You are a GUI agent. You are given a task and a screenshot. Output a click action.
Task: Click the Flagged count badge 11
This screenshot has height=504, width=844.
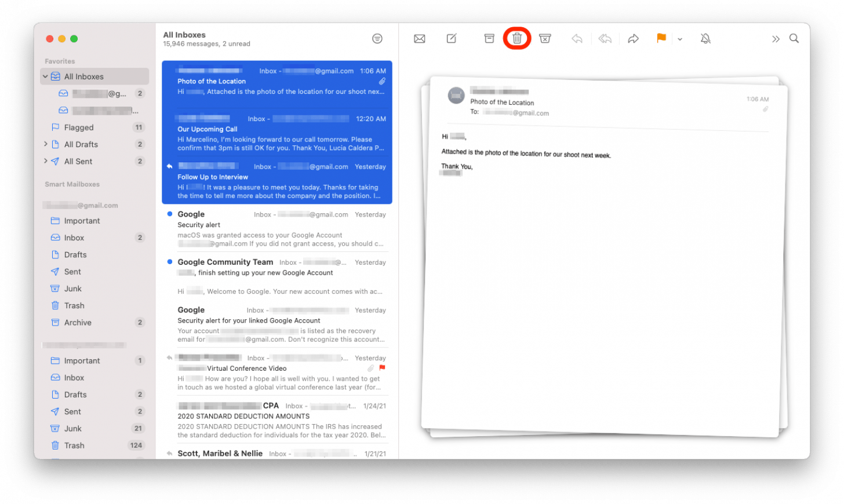pos(139,127)
